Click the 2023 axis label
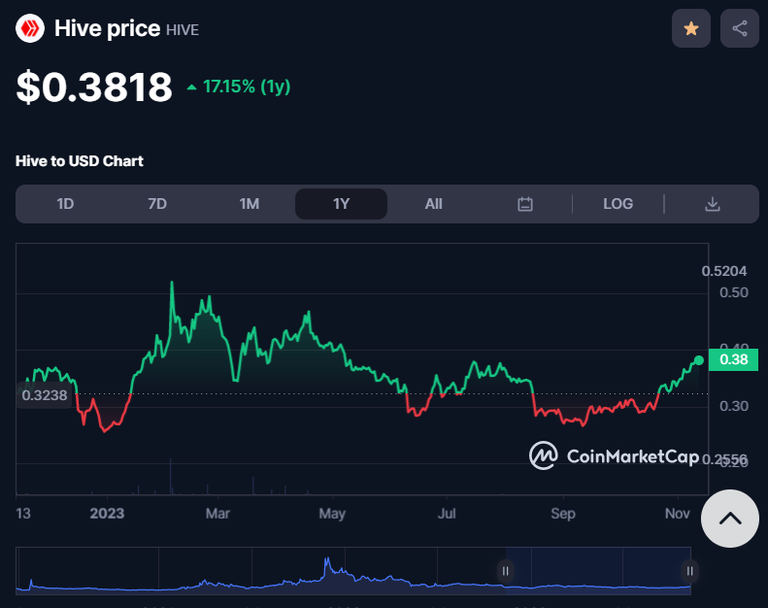The image size is (768, 608). pyautogui.click(x=107, y=513)
